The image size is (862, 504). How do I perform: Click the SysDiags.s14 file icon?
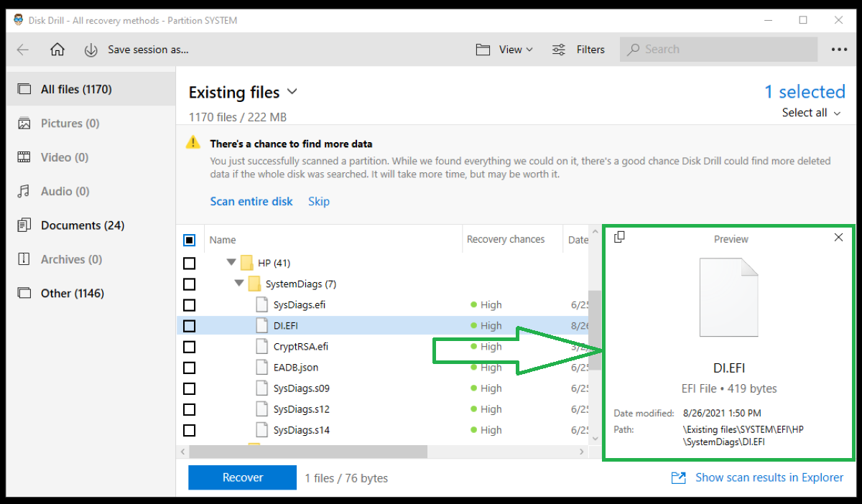point(261,429)
